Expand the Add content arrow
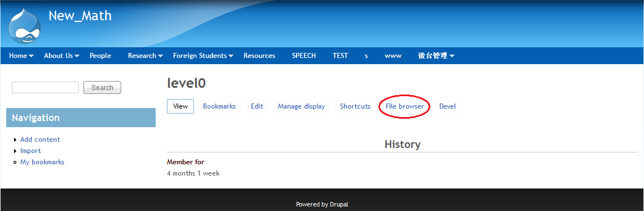 [x=15, y=140]
